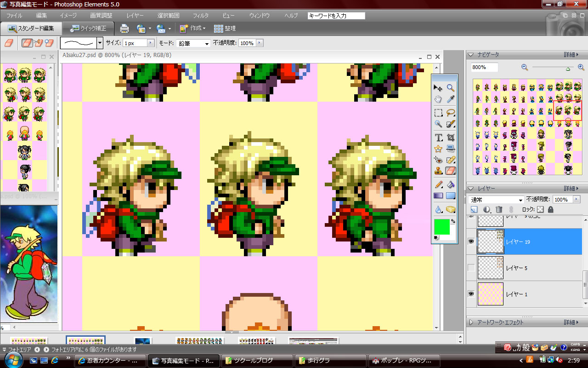Show レイヤー 5 by clicking its visibility box
Image resolution: width=588 pixels, height=368 pixels.
(471, 268)
